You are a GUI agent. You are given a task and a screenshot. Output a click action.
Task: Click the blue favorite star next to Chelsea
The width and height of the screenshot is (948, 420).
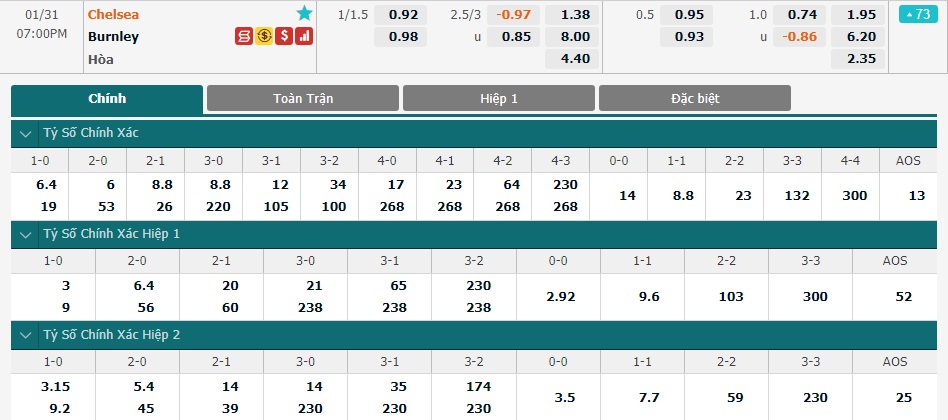coord(304,13)
